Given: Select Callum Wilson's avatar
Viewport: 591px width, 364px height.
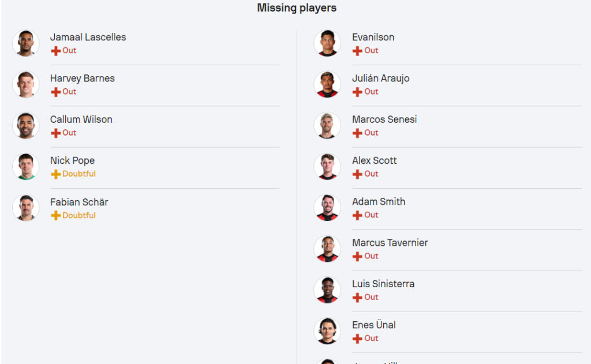Looking at the screenshot, I should [x=25, y=126].
